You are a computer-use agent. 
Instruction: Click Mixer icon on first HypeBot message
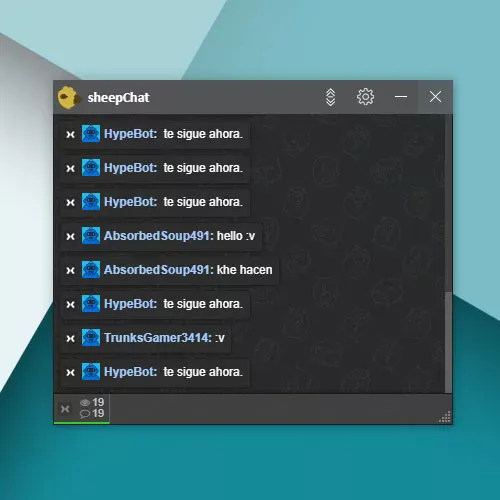tap(70, 135)
